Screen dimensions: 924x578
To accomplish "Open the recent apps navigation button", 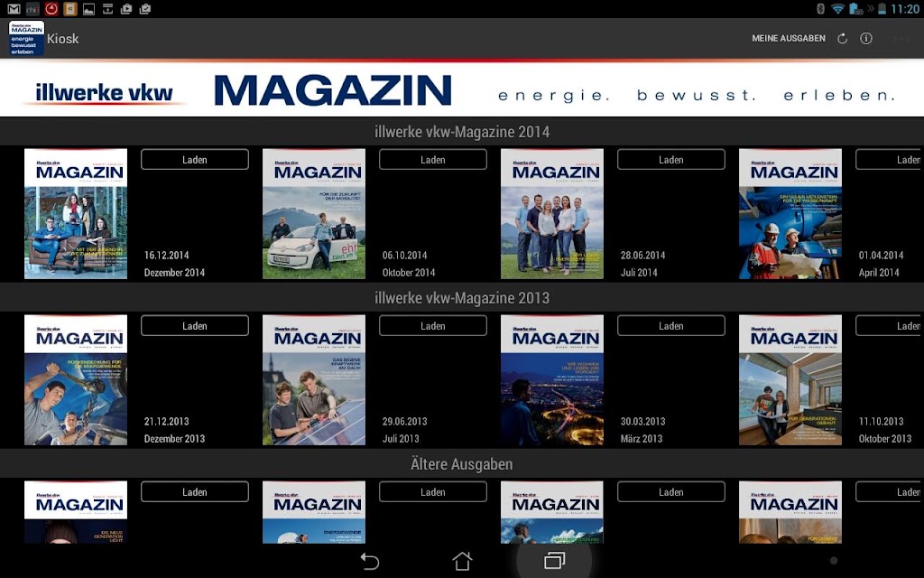I will (x=555, y=561).
